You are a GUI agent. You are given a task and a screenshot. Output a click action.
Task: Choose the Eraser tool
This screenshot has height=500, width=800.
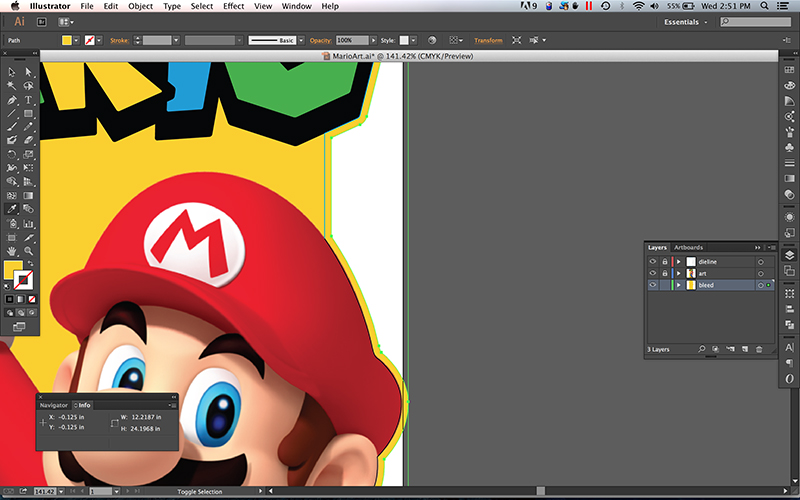pyautogui.click(x=28, y=140)
